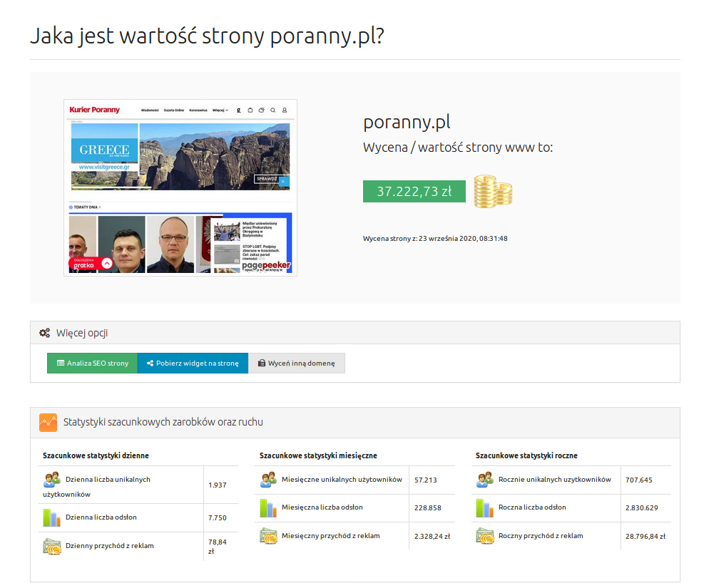The width and height of the screenshot is (704, 588).
Task: Click the gold coins stack icon
Action: [493, 192]
